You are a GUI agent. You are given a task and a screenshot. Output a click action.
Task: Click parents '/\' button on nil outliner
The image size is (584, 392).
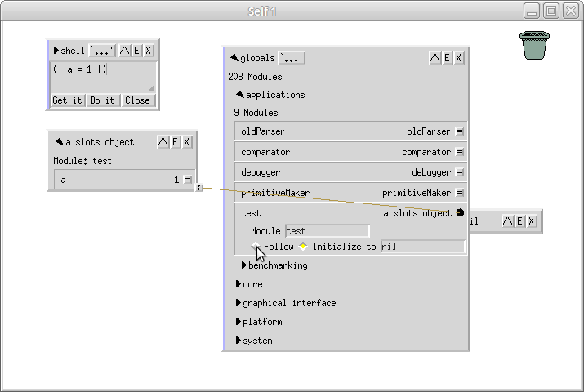508,221
